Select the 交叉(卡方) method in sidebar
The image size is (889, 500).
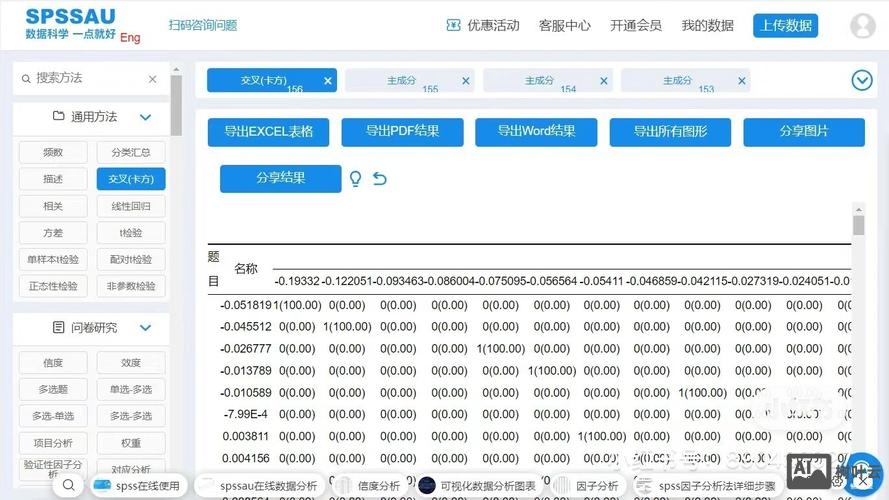click(x=131, y=179)
